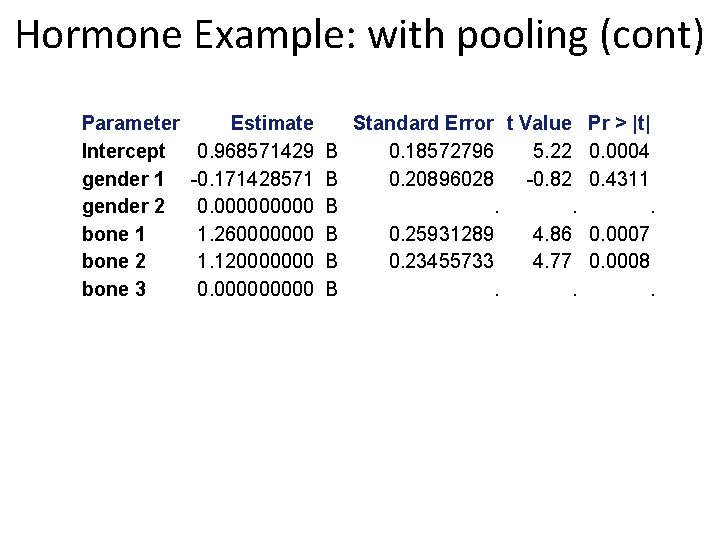Click the Intercept estimate 0.968571429

[255, 151]
